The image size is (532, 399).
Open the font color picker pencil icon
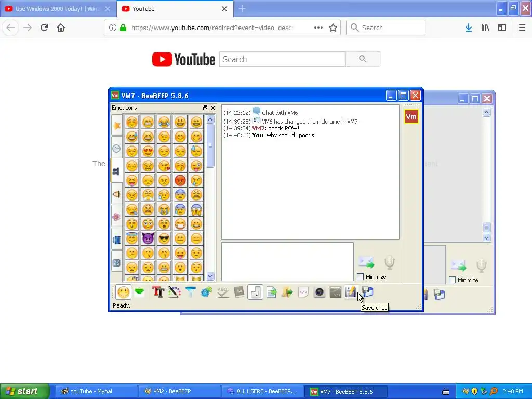pyautogui.click(x=175, y=292)
